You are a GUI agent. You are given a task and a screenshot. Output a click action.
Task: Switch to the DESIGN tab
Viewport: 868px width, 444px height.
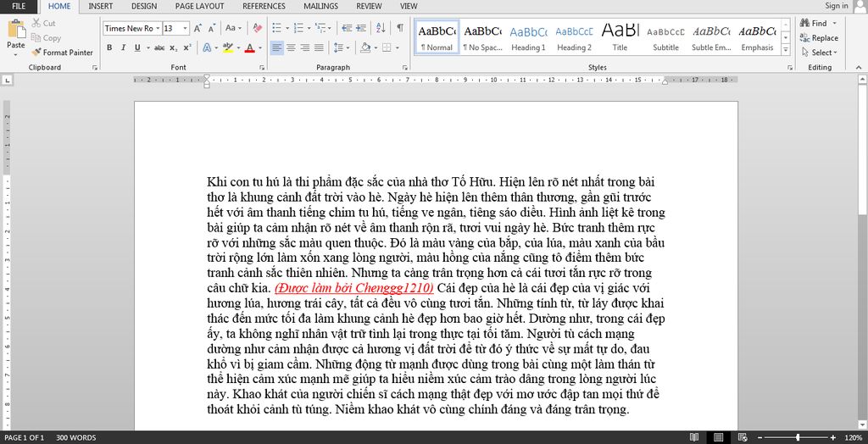(x=144, y=6)
